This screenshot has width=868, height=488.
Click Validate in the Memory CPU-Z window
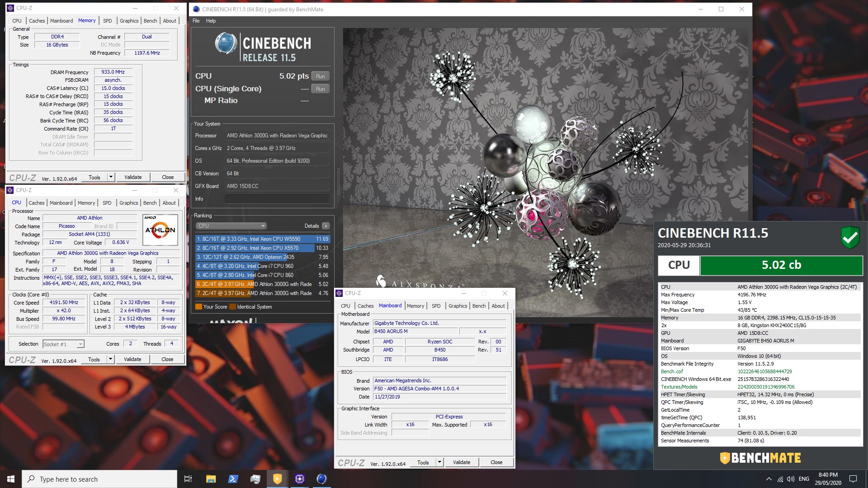133,177
